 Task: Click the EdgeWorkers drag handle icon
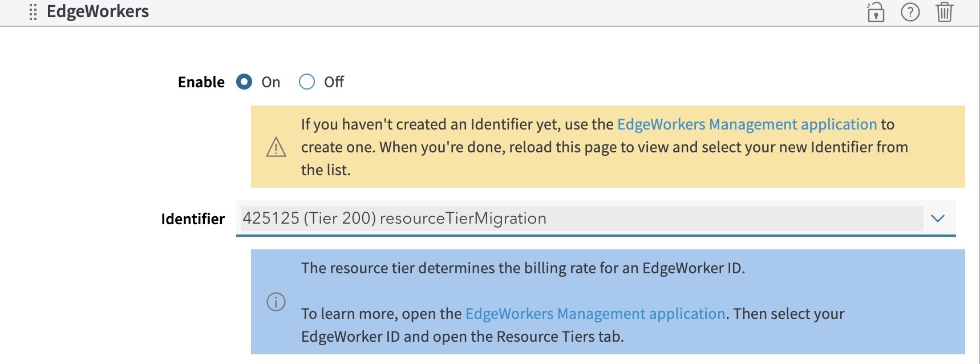coord(33,12)
